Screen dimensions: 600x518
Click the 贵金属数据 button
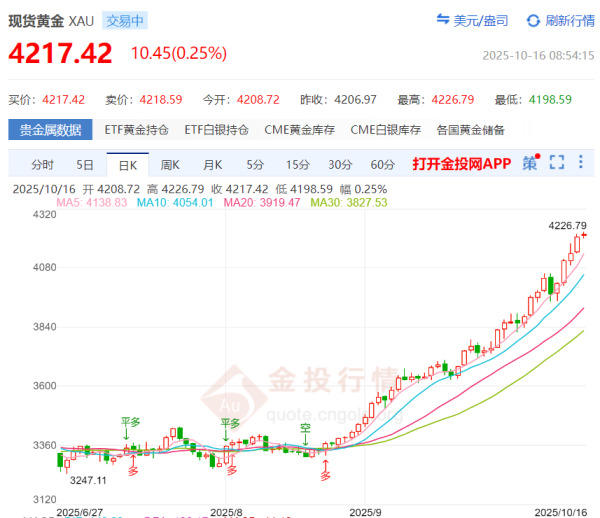point(51,130)
